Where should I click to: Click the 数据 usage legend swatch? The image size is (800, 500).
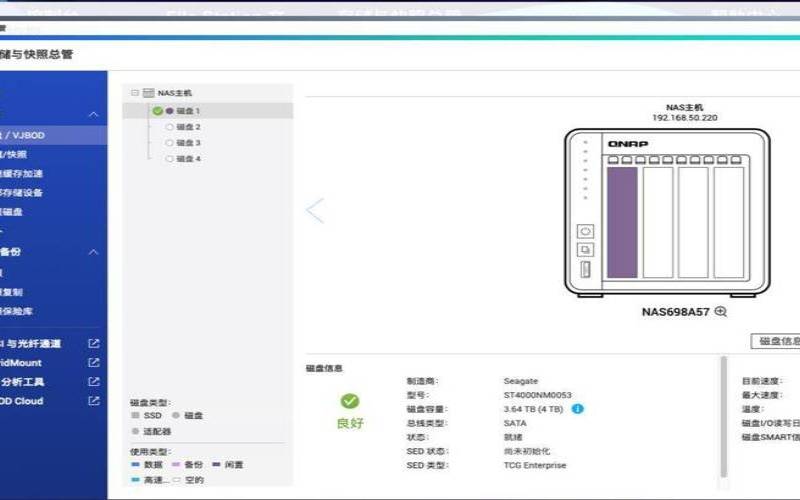135,464
